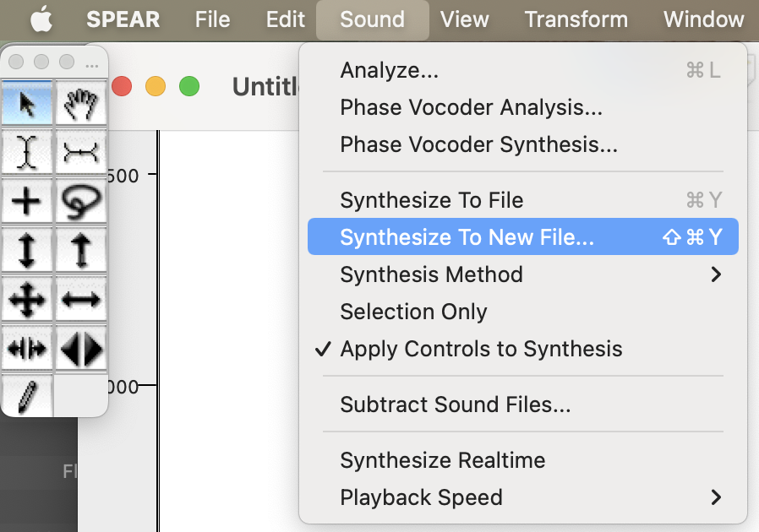Viewport: 759px width, 532px height.
Task: Select the pencil draw tool
Action: (27, 396)
